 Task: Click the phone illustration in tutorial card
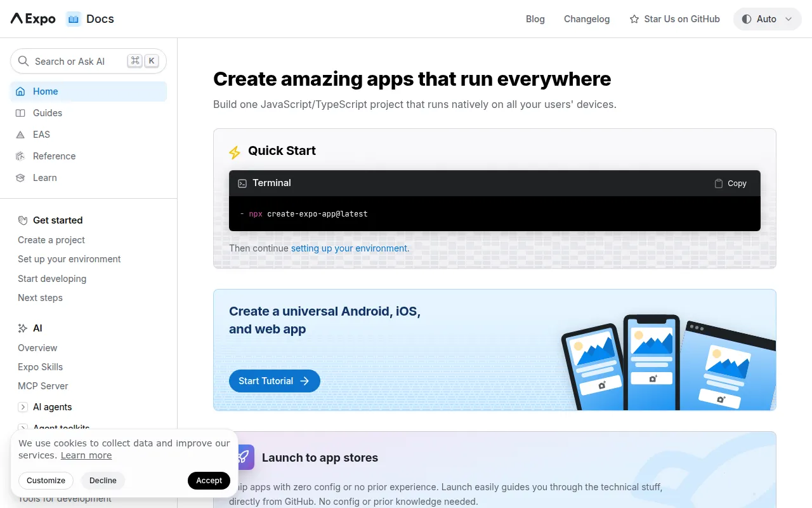pyautogui.click(x=652, y=363)
